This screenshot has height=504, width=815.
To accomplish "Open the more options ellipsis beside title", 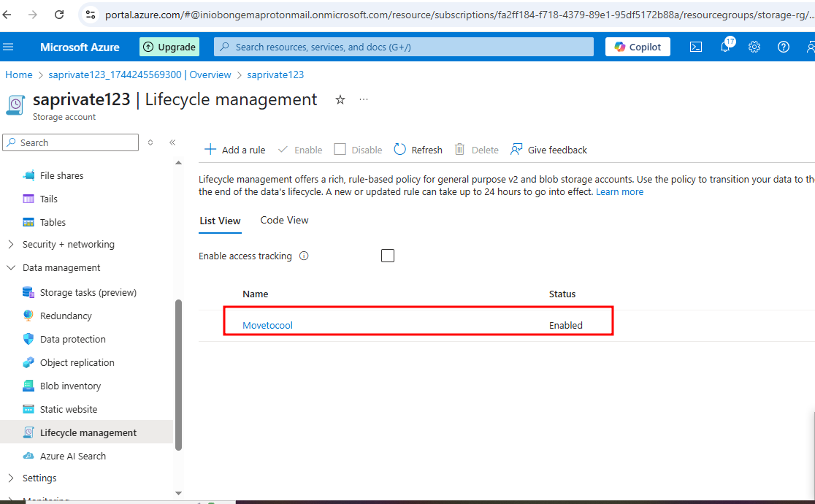I will pos(364,99).
